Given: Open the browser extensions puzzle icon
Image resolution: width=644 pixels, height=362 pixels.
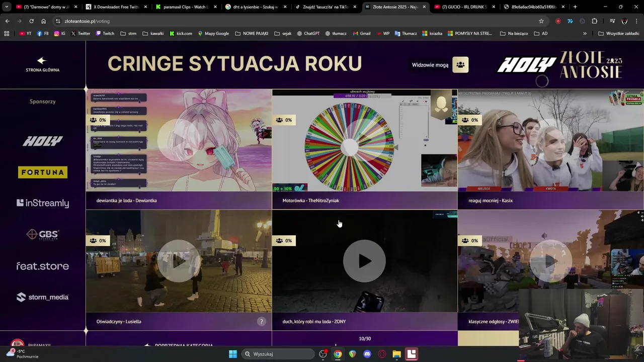Looking at the screenshot, I should (x=594, y=21).
